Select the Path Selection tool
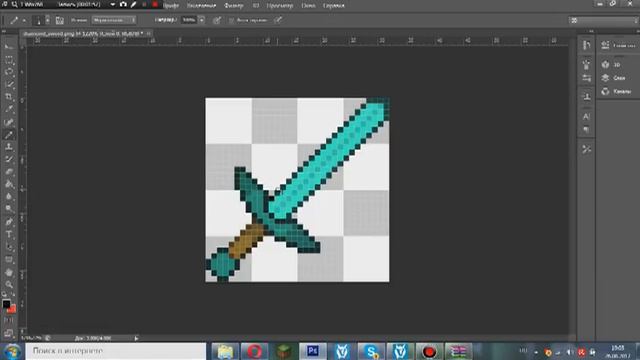 pos(9,247)
